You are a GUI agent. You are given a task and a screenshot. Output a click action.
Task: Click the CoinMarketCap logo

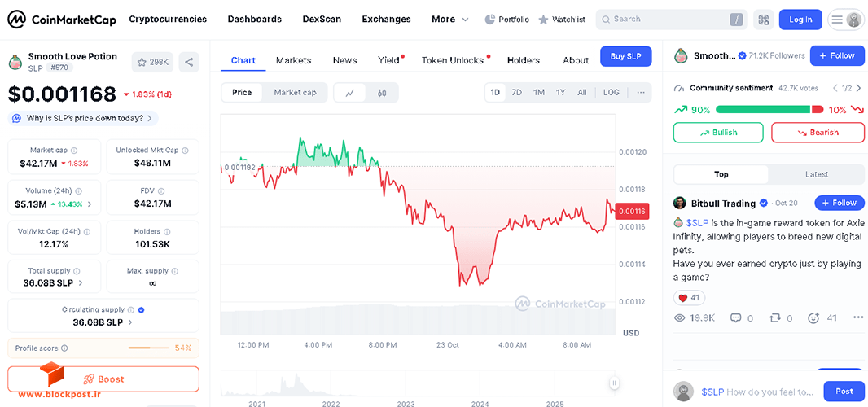[61, 20]
